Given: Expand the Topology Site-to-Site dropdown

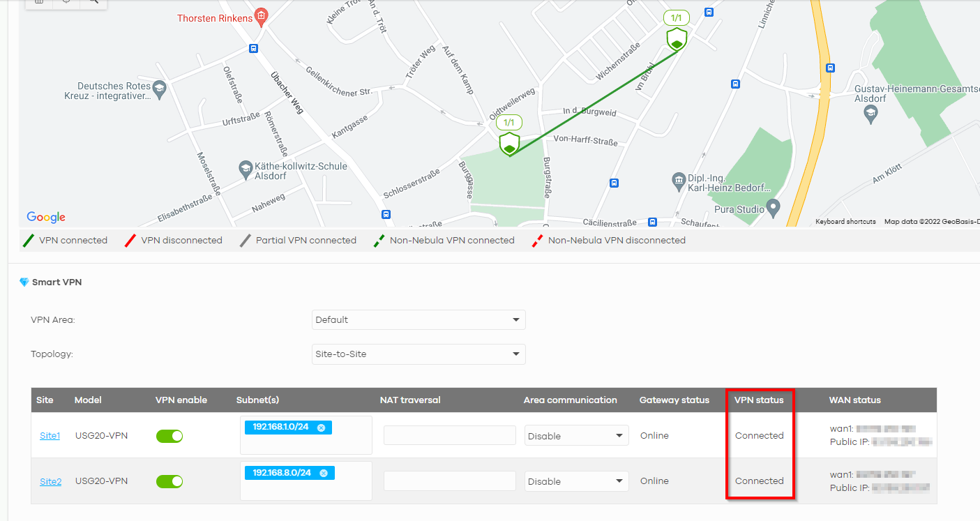Looking at the screenshot, I should click(419, 354).
